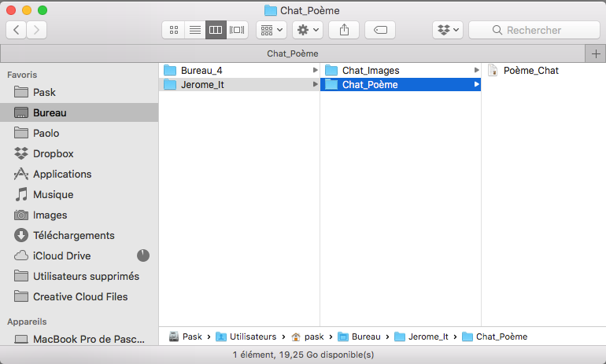Image resolution: width=606 pixels, height=364 pixels.
Task: Open Utilisateurs supprimés in the sidebar
Action: [x=79, y=277]
